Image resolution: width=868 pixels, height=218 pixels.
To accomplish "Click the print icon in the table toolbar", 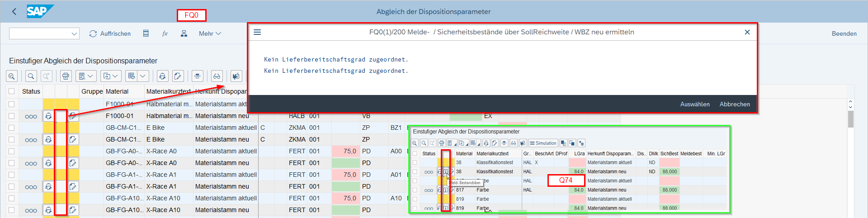I will pyautogui.click(x=66, y=76).
